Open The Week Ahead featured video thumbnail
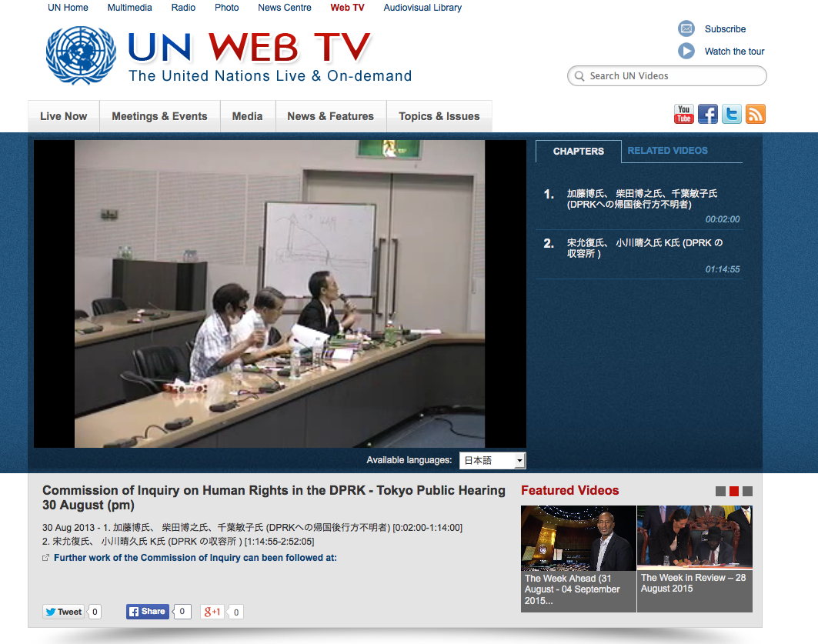The width and height of the screenshot is (818, 644). [578, 538]
